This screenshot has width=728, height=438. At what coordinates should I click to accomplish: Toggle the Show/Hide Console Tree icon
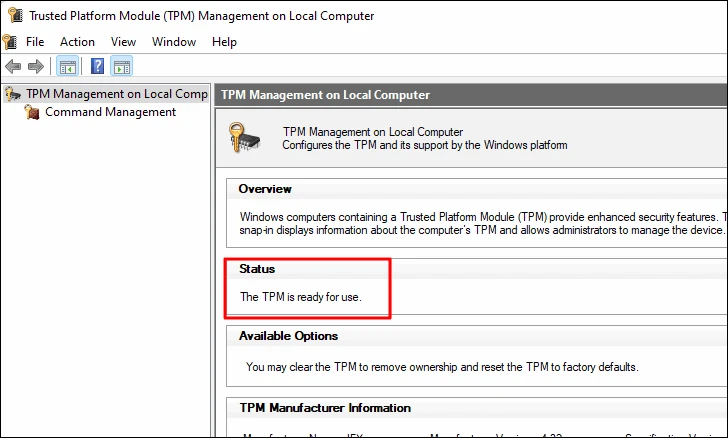68,66
